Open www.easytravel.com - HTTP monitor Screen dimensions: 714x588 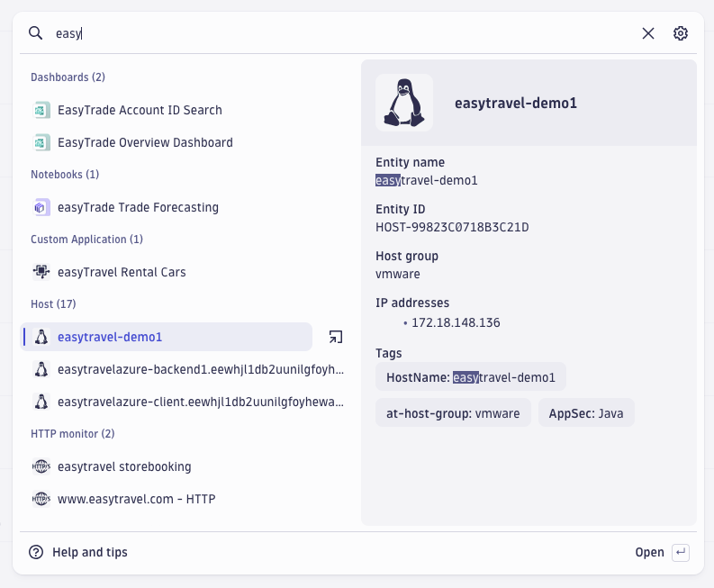click(x=136, y=499)
